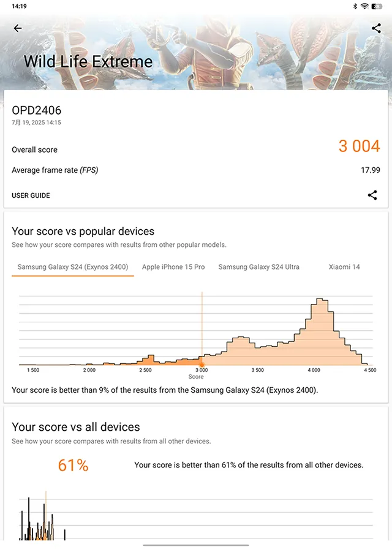Tap the Wi-Fi status icon
The image size is (392, 549).
tap(364, 6)
